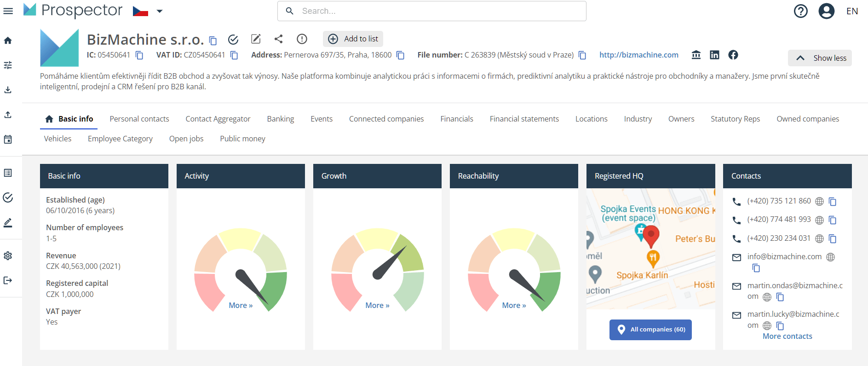Click the Activity gauge dial
Screen dimensions: 868x366
pyautogui.click(x=241, y=270)
